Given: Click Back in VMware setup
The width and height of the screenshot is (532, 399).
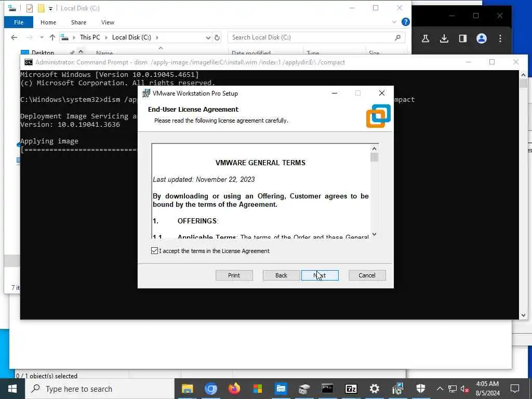Looking at the screenshot, I should tap(281, 275).
